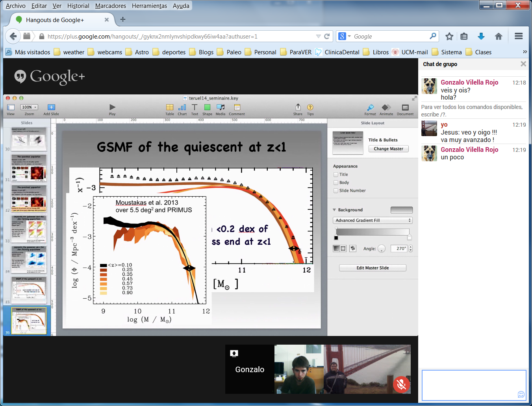
Task: Open the address bar history dropdown arrow
Action: pyautogui.click(x=318, y=36)
